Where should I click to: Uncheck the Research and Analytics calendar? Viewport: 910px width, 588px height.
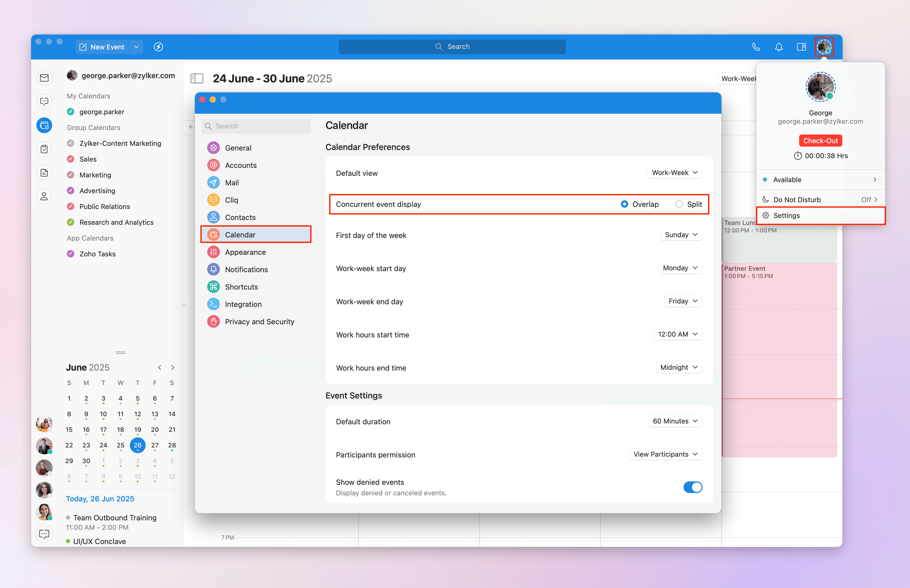tap(71, 222)
